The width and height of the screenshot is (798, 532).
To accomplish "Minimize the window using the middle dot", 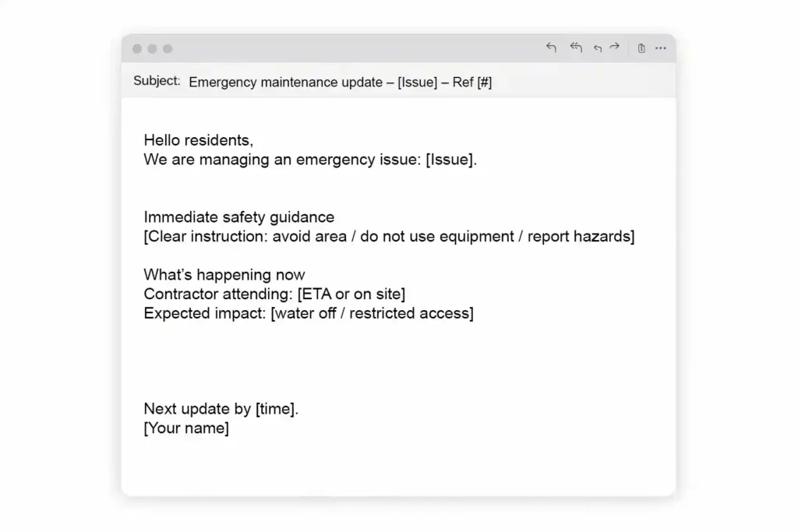I will (x=152, y=49).
